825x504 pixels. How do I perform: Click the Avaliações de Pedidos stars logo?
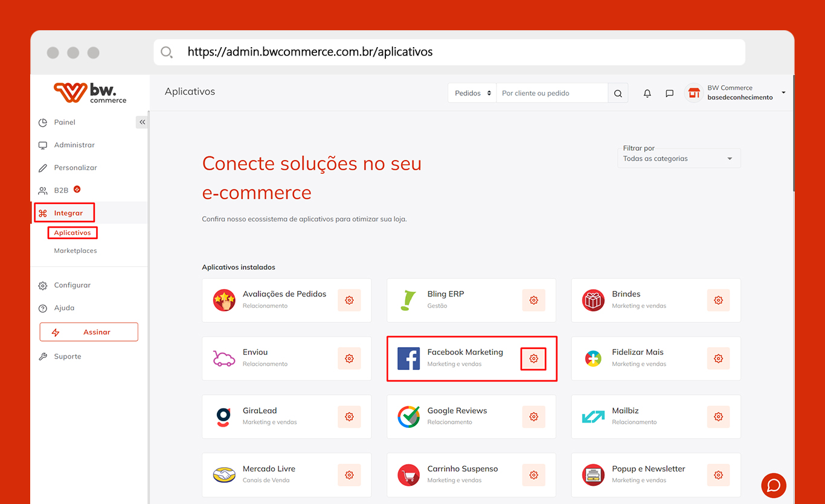click(x=224, y=300)
